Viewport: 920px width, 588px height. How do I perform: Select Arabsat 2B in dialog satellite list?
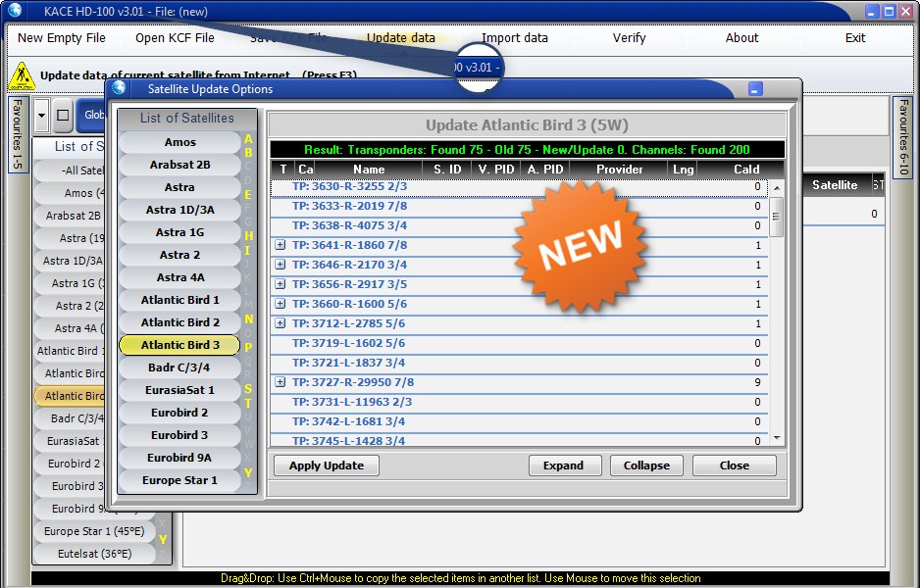coord(180,165)
